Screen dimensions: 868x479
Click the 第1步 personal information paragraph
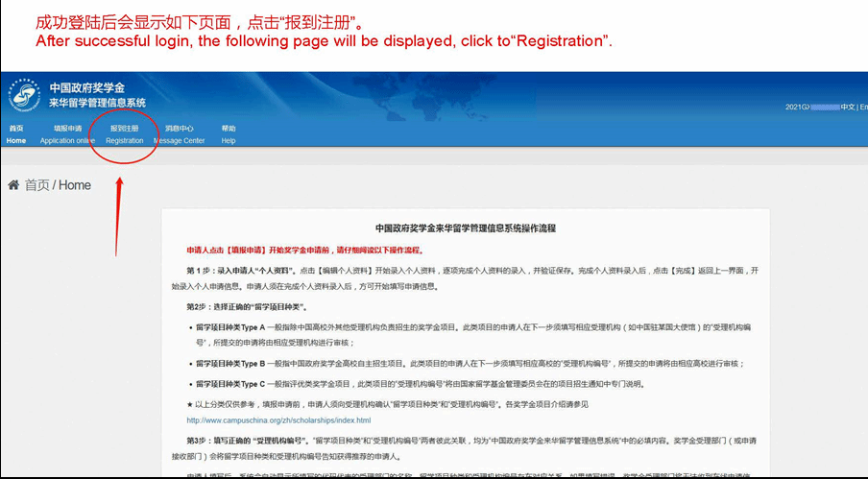coord(471,278)
